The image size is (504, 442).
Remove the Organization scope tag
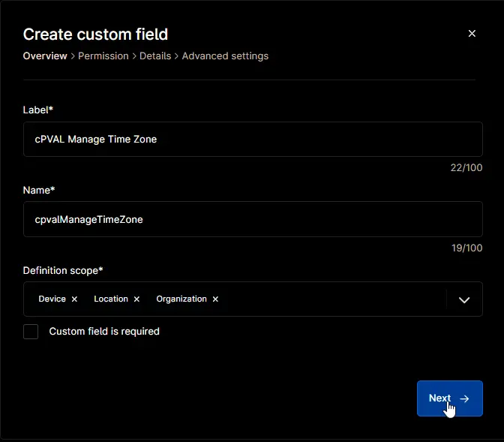coord(215,299)
